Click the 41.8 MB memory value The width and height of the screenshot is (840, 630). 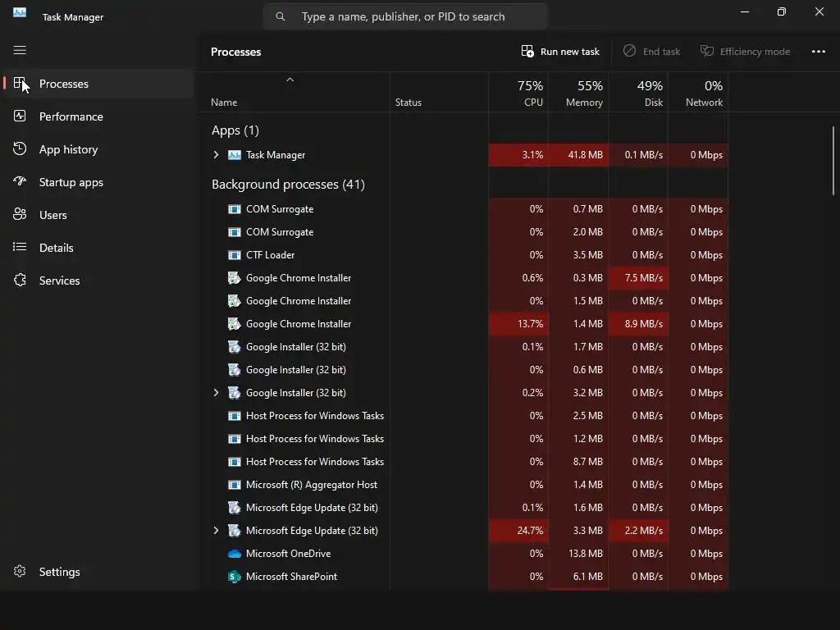tap(585, 155)
